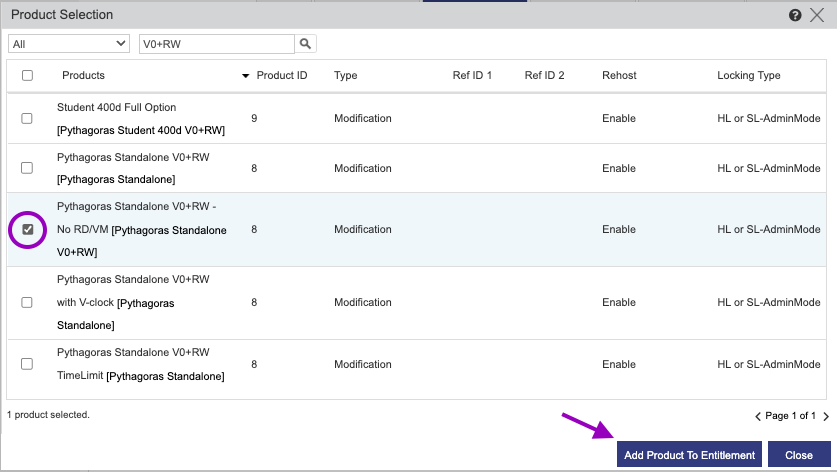Open the help question mark icon
The height and width of the screenshot is (472, 837).
pos(795,15)
